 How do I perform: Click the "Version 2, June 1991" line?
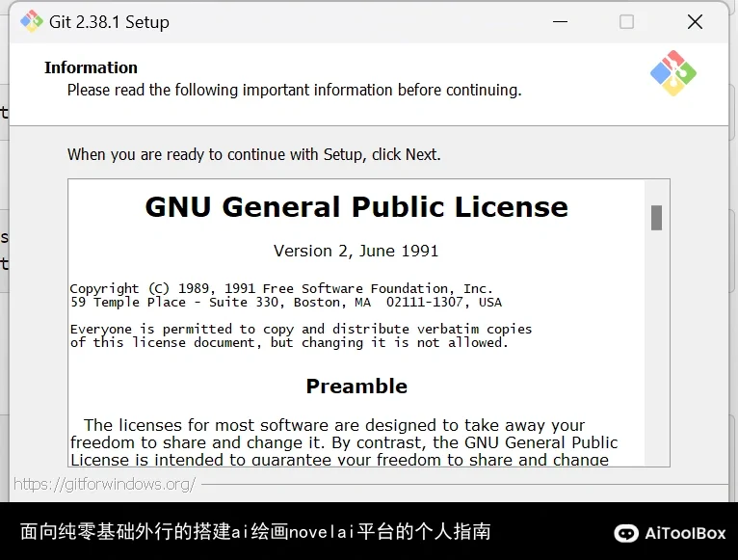pyautogui.click(x=356, y=251)
